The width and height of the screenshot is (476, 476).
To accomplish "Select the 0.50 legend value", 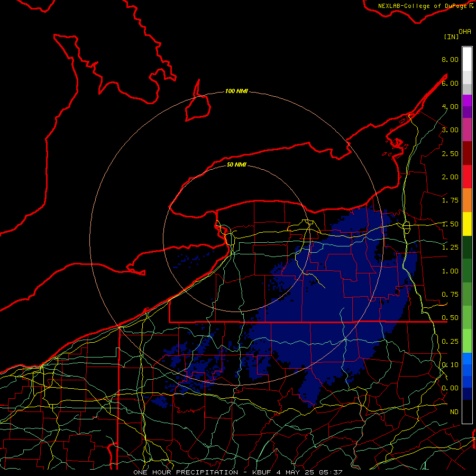I will pos(450,318).
